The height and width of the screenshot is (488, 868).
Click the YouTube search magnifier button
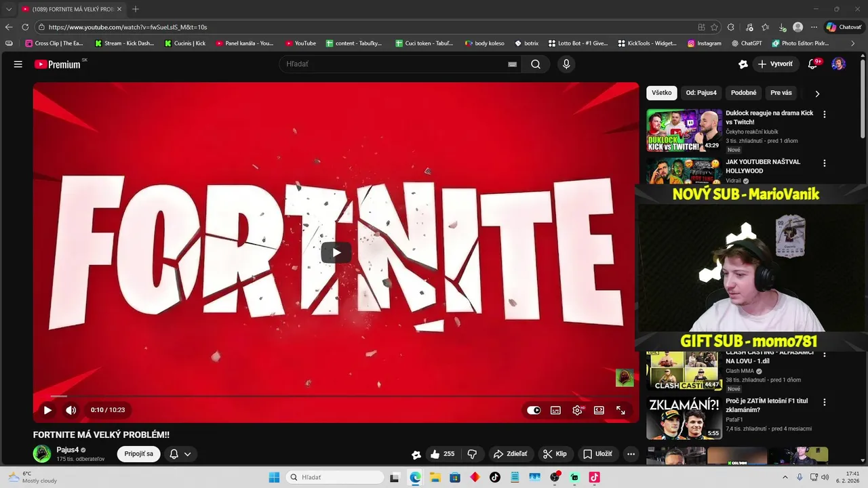(x=536, y=64)
